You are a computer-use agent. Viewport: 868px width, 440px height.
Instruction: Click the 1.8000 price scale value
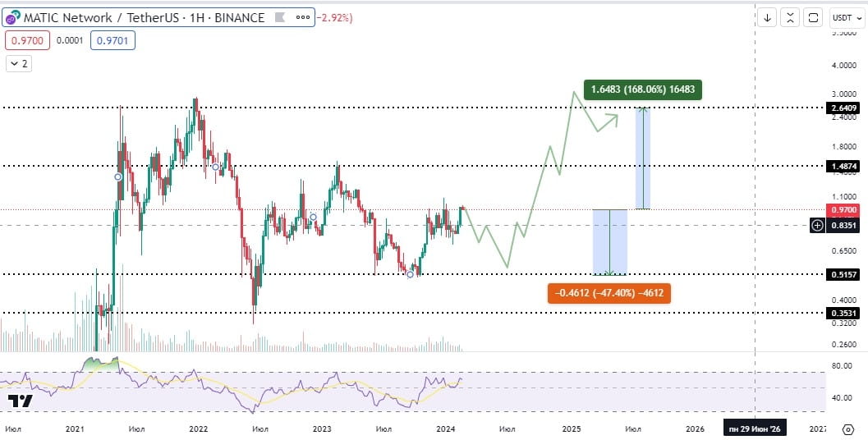[x=844, y=147]
